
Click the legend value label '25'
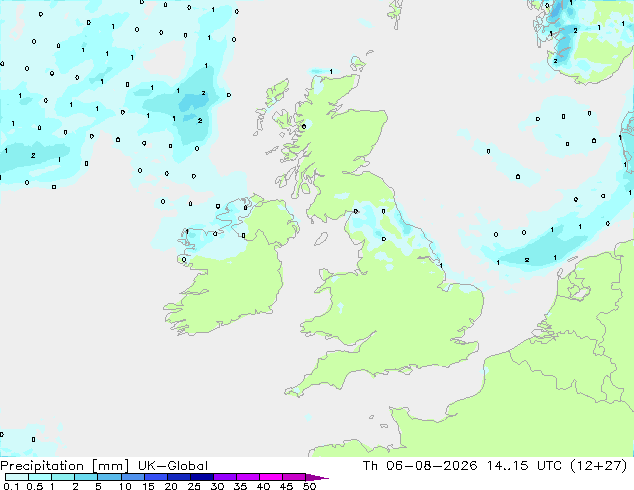pyautogui.click(x=194, y=486)
